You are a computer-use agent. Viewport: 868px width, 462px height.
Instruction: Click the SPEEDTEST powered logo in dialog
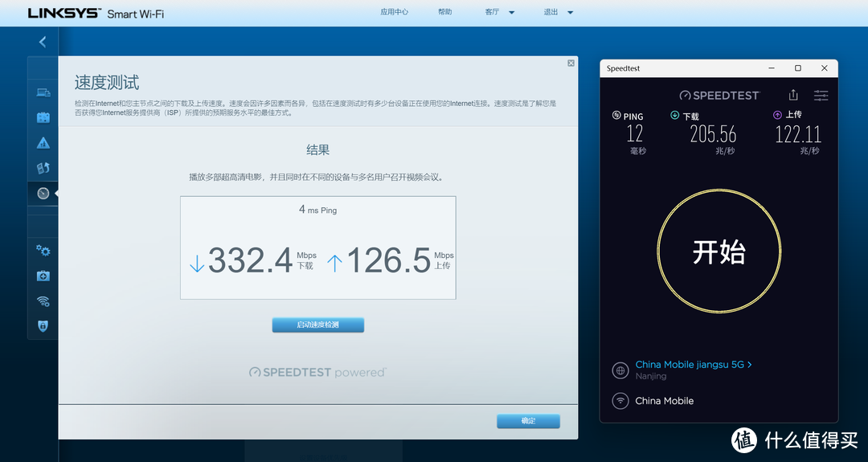pyautogui.click(x=317, y=372)
